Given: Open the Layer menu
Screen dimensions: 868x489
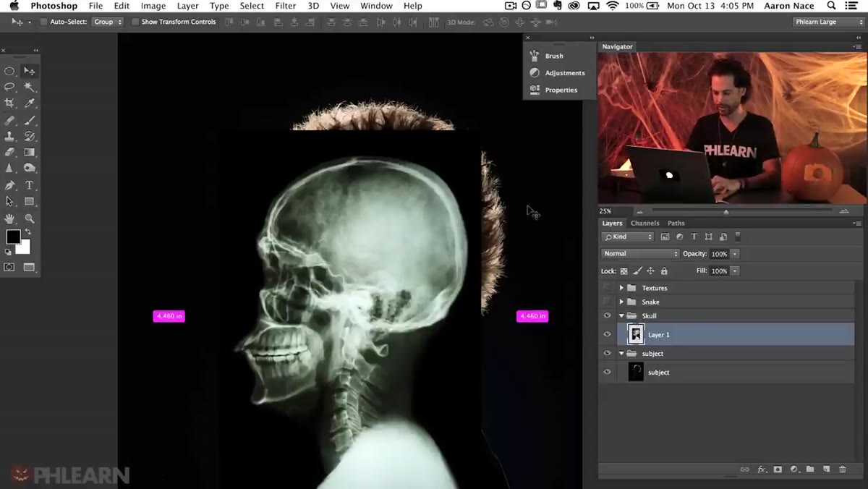Looking at the screenshot, I should click(187, 6).
